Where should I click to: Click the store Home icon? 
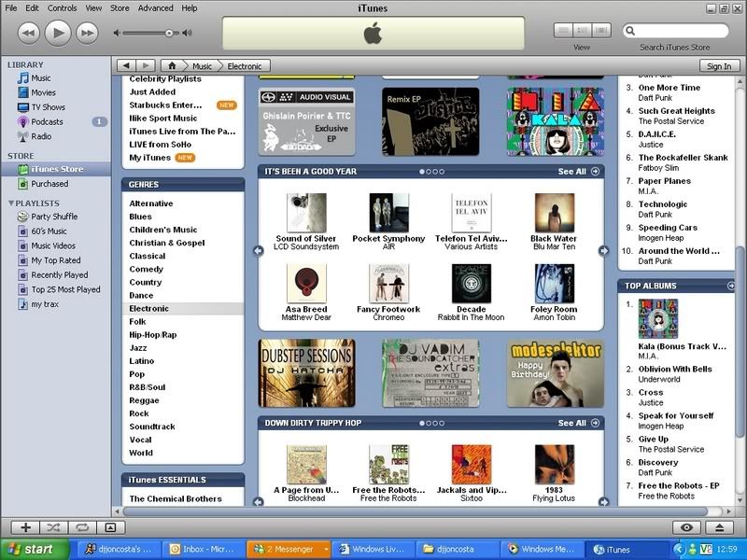[172, 65]
